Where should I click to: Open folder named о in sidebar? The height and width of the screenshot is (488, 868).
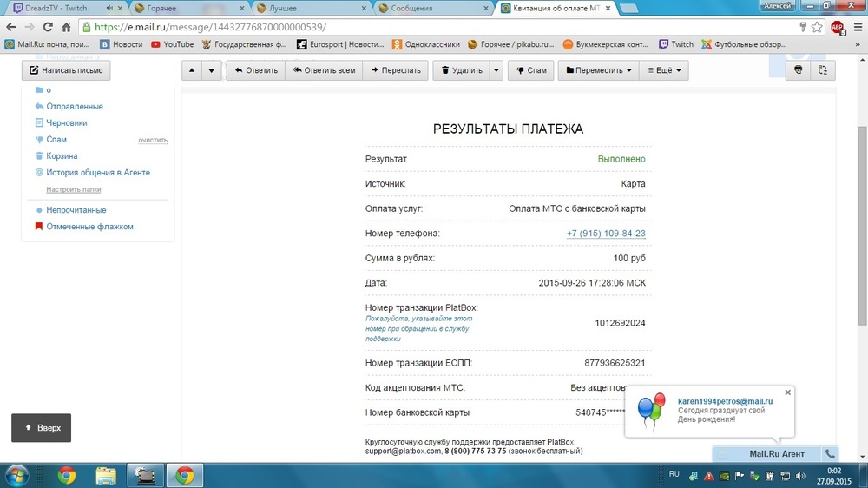[48, 89]
